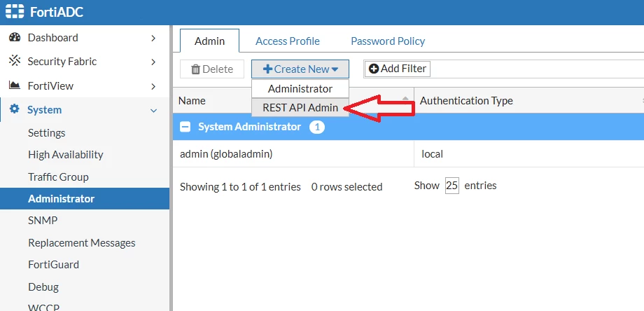The image size is (644, 311).
Task: Expand the Dashboard menu chevron
Action: click(x=153, y=39)
